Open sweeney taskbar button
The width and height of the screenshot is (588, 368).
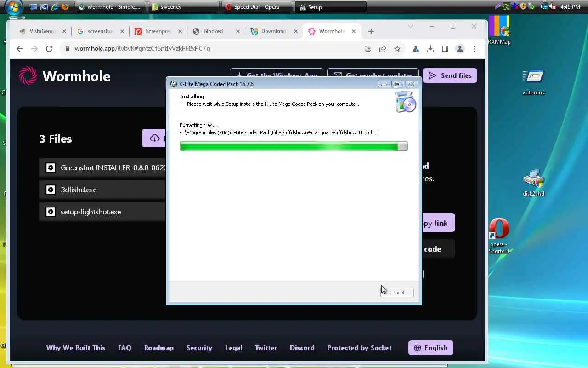coord(184,7)
